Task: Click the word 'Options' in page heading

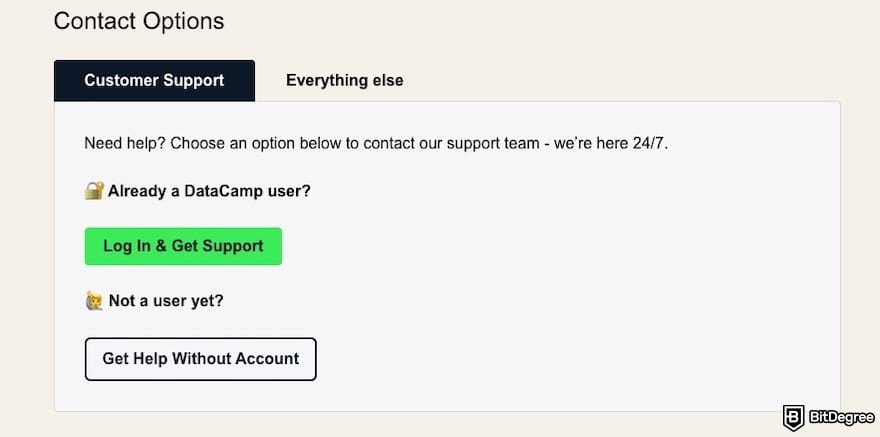Action: click(183, 22)
